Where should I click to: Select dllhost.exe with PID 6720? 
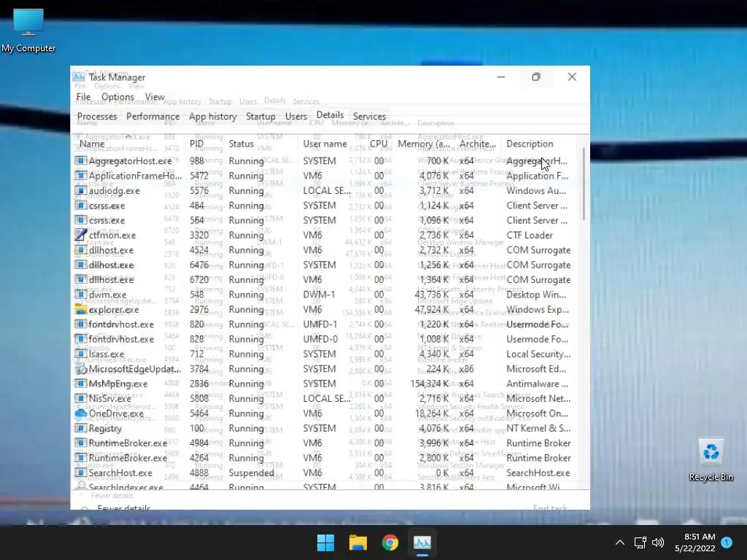tap(325, 279)
